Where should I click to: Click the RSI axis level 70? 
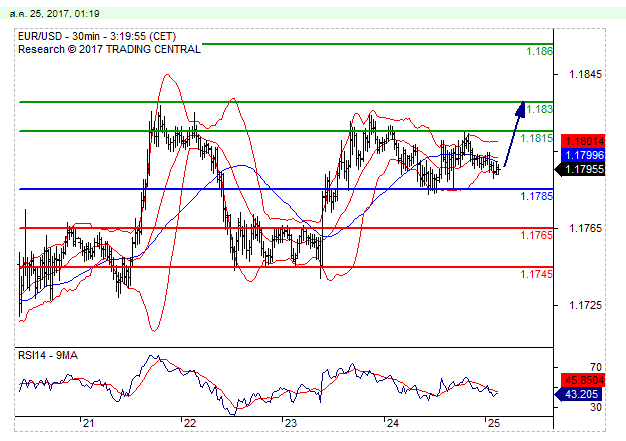pyautogui.click(x=596, y=367)
